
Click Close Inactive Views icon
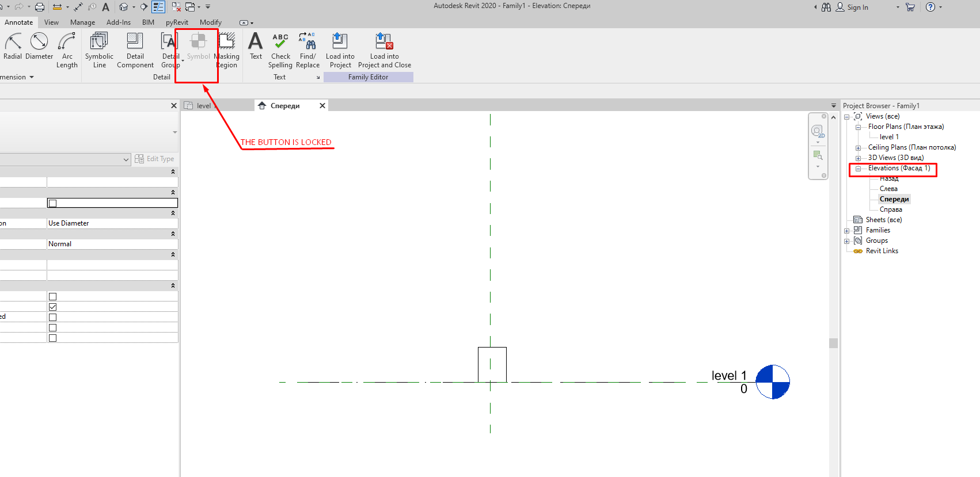click(176, 7)
